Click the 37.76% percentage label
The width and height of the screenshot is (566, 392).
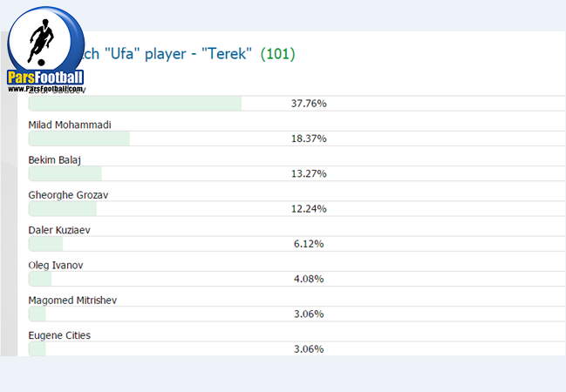coord(309,104)
